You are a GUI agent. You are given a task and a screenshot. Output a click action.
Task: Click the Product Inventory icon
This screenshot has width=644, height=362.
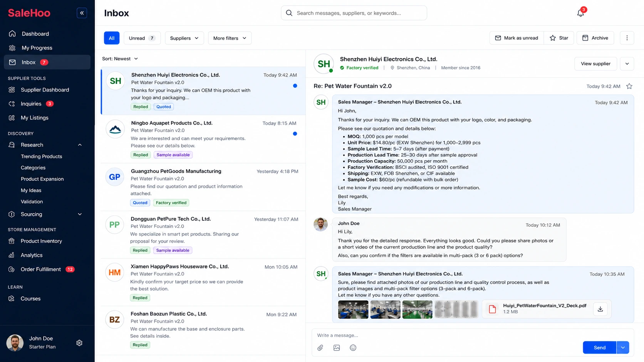tap(12, 241)
